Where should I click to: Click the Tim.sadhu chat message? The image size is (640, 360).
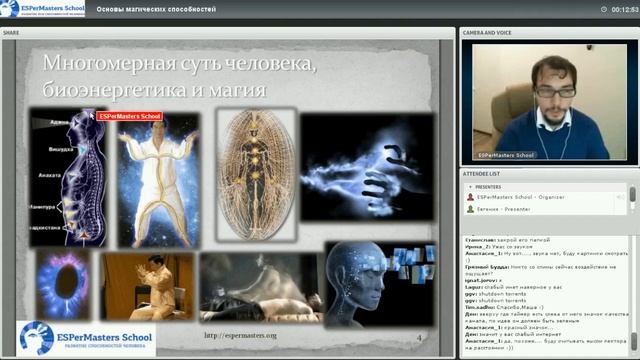[504, 307]
